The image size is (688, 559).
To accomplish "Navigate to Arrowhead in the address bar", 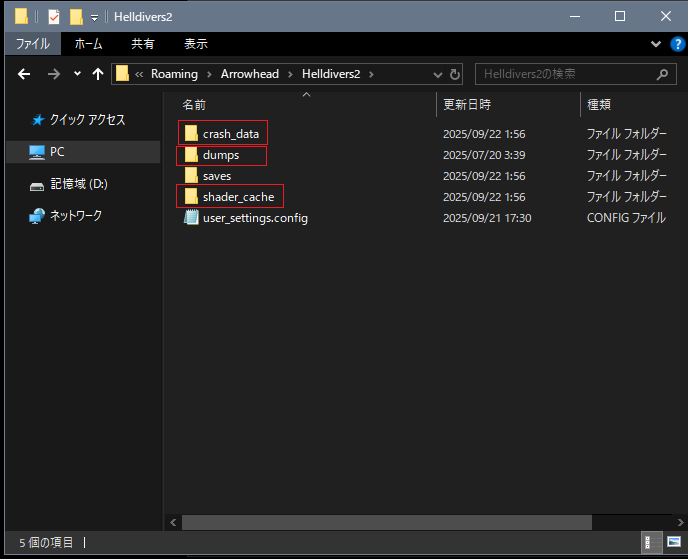I will point(250,74).
